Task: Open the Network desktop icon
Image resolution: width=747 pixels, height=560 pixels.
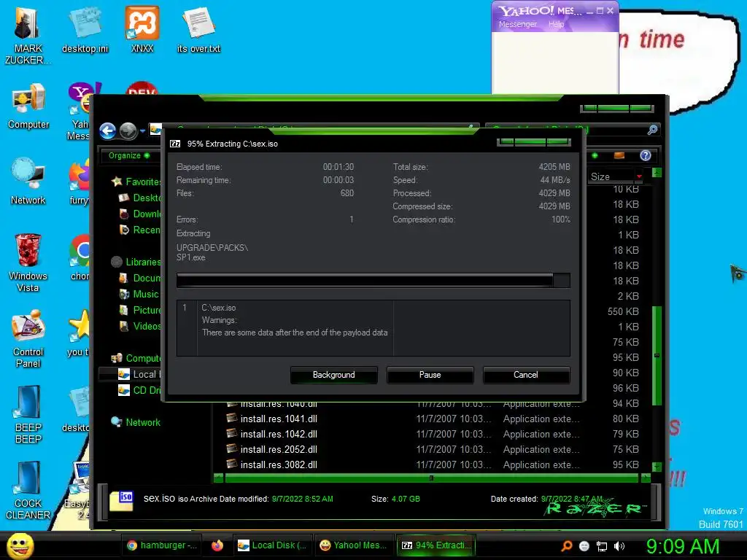Action: 28,182
